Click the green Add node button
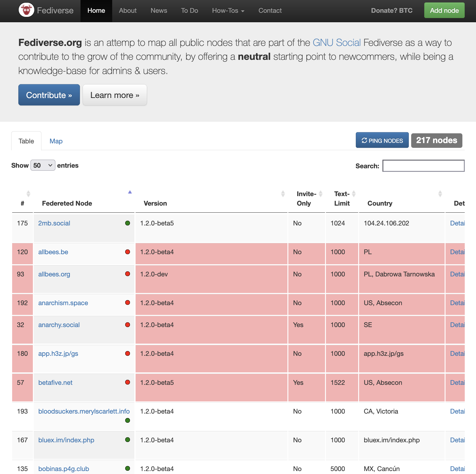 click(x=444, y=10)
